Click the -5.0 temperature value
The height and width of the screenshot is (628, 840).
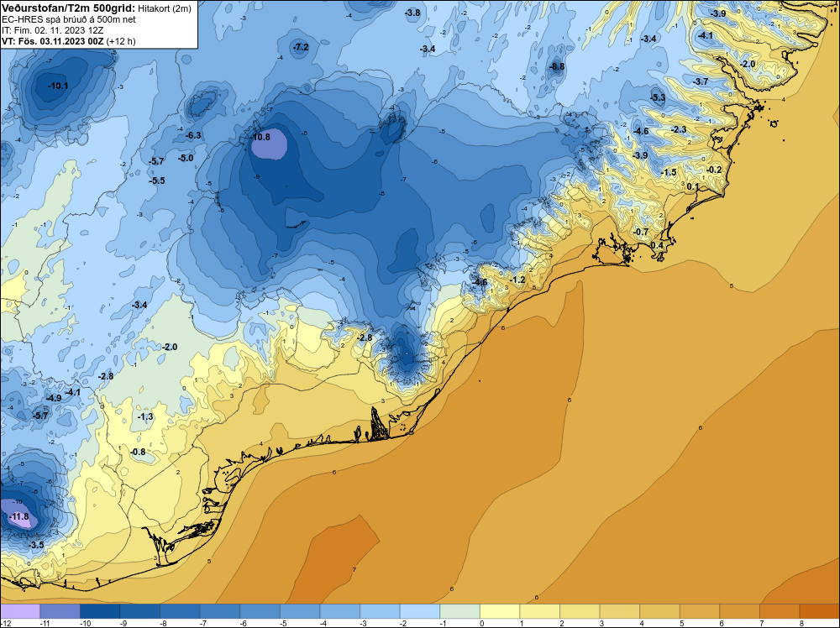186,158
